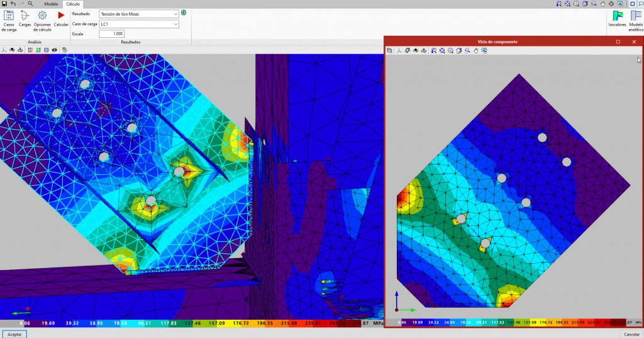
Task: Open Opciones de cálculo settings
Action: click(42, 19)
